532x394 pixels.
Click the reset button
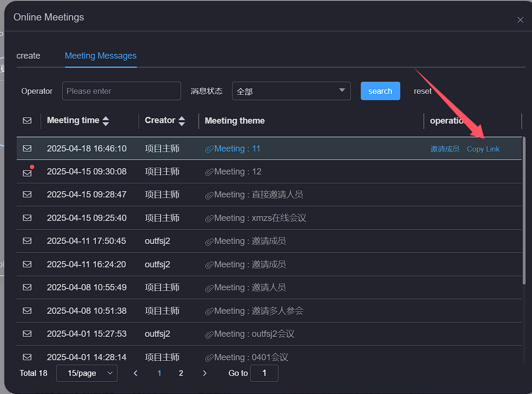point(423,91)
